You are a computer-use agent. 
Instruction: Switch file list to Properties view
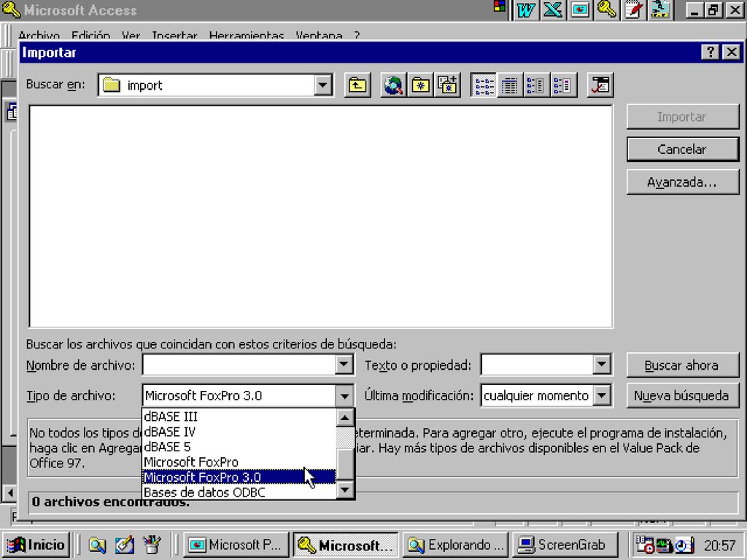click(536, 85)
